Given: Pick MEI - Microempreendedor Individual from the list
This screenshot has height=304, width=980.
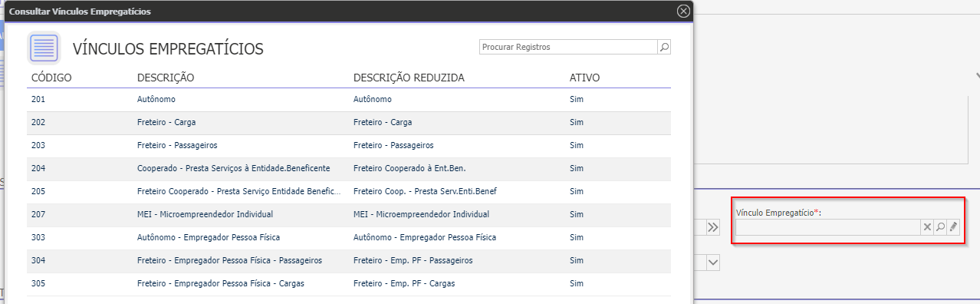Looking at the screenshot, I should (349, 215).
